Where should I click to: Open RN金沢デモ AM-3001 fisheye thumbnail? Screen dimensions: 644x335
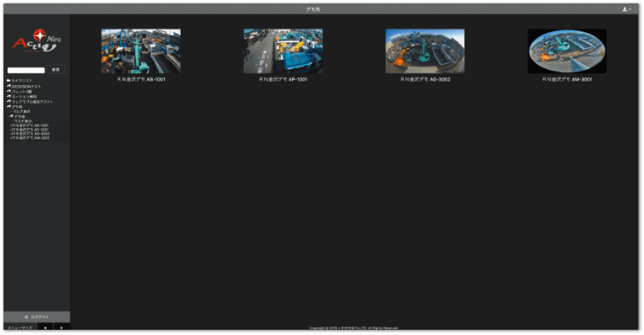(567, 51)
